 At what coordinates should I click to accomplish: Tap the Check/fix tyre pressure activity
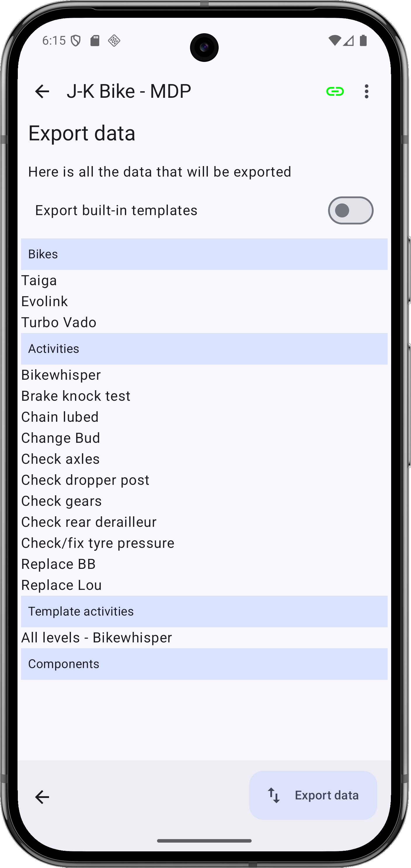[98, 543]
